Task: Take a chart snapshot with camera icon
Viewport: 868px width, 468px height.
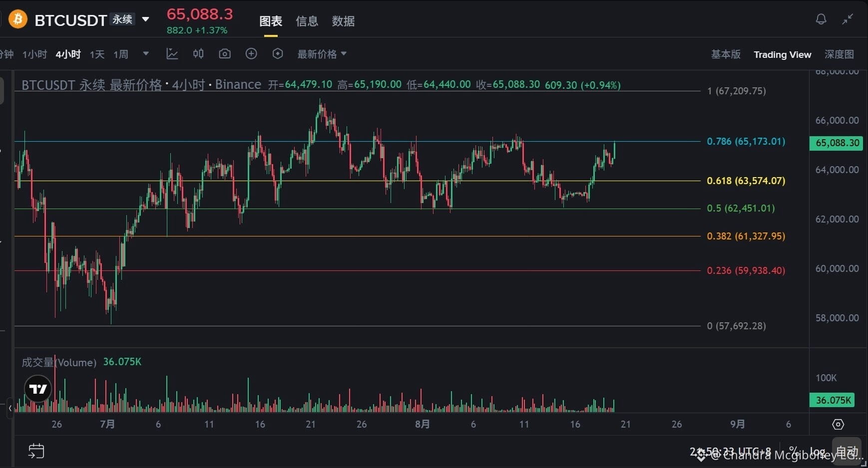Action: click(x=225, y=54)
